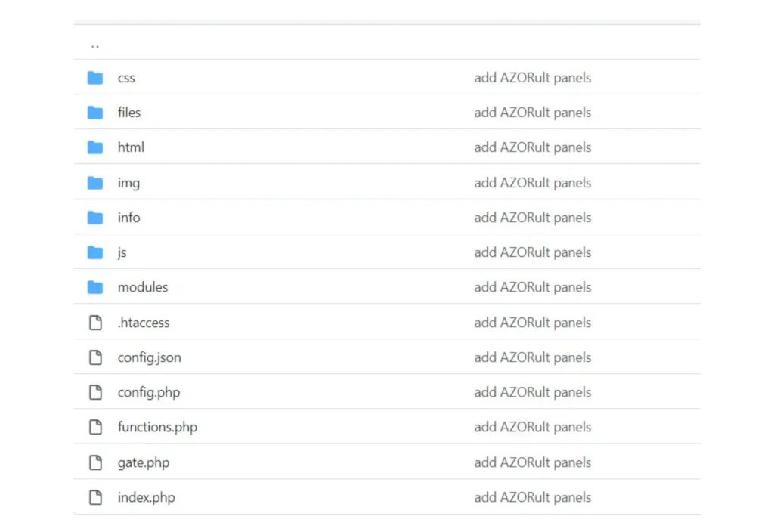This screenshot has width=774, height=532.
Task: Click the html folder icon
Action: point(95,147)
